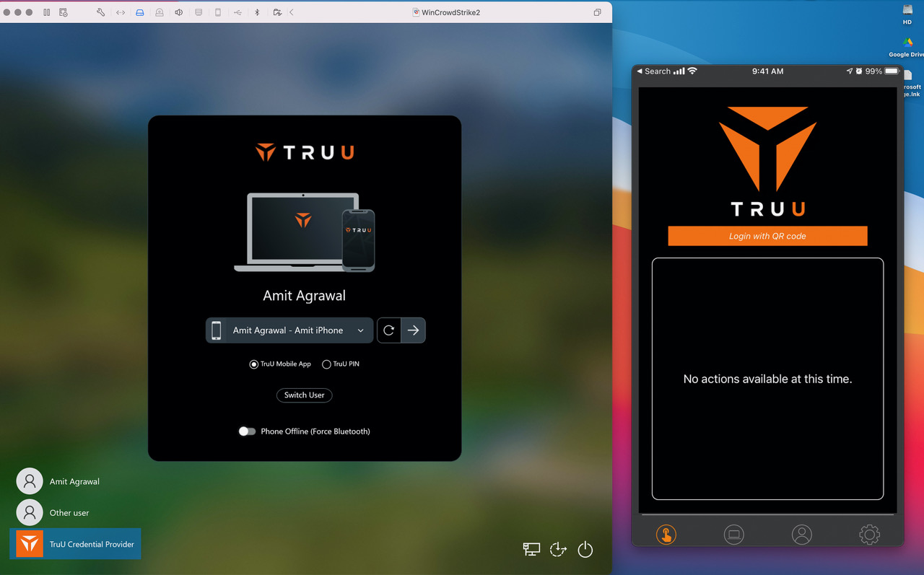Open TruU mobile app Settings gear
The height and width of the screenshot is (575, 924).
pos(869,534)
